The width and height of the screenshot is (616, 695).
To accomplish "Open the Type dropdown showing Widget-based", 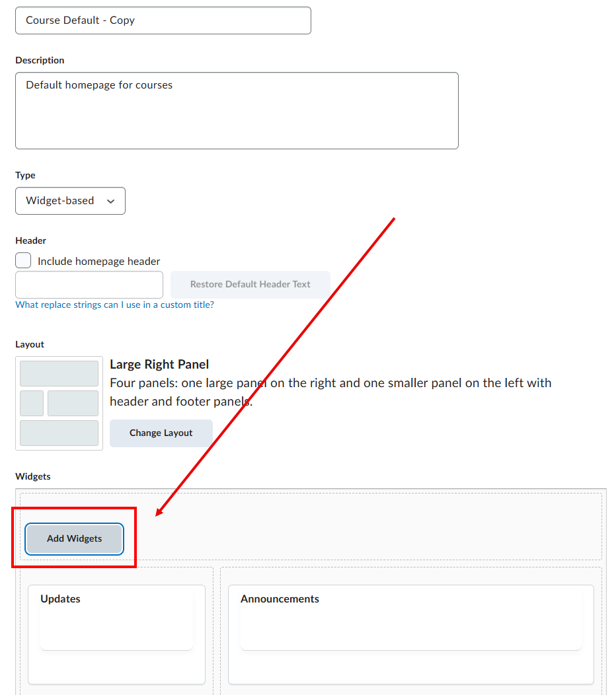I will [69, 201].
